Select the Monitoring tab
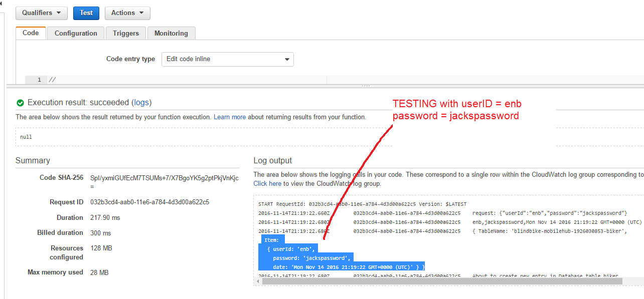The width and height of the screenshot is (644, 299). pos(171,34)
